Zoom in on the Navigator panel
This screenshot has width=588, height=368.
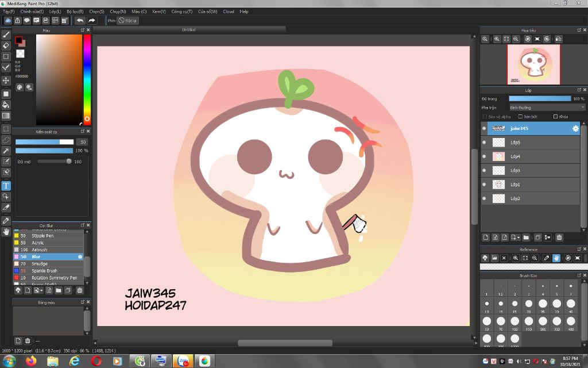(497, 39)
